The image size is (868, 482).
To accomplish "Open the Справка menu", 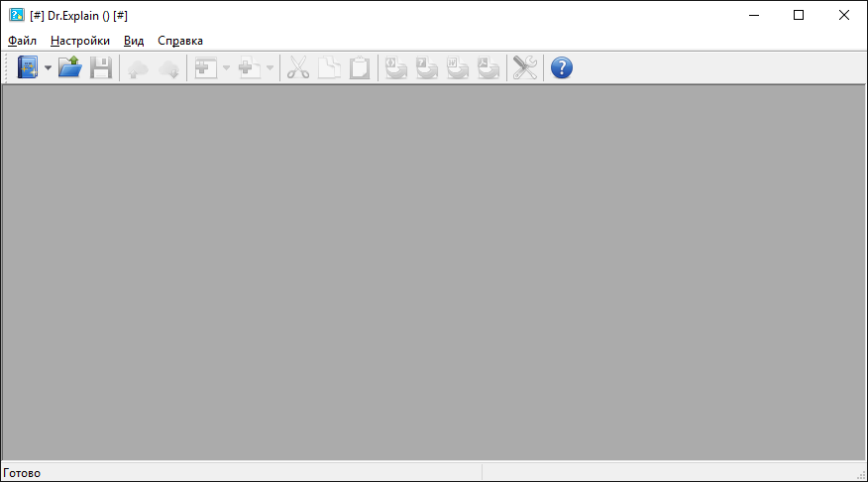I will [180, 41].
